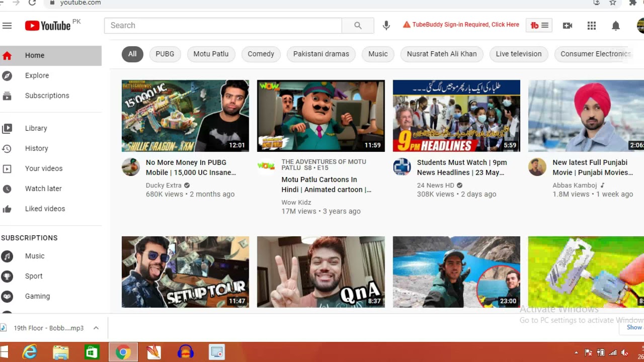Image resolution: width=644 pixels, height=362 pixels.
Task: Bookmark page with star icon
Action: [613, 3]
